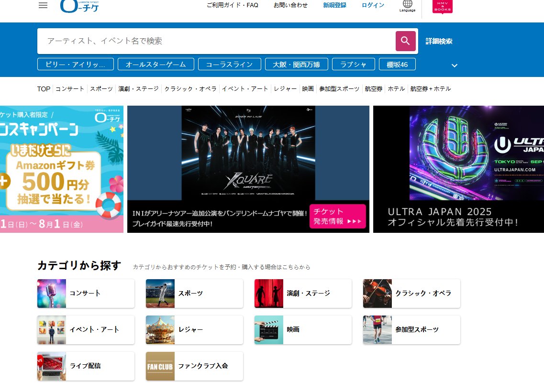The height and width of the screenshot is (392, 544).
Task: Open the ライブ配信 category card
Action: (x=86, y=366)
